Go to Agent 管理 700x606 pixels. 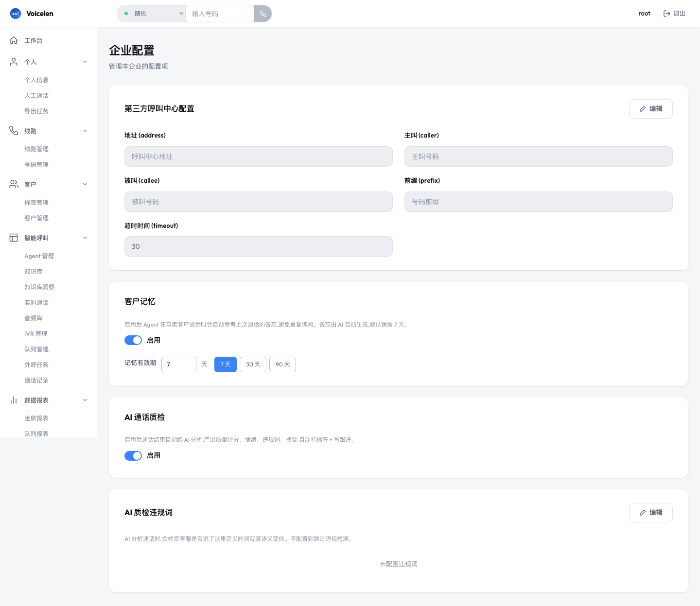tap(39, 256)
